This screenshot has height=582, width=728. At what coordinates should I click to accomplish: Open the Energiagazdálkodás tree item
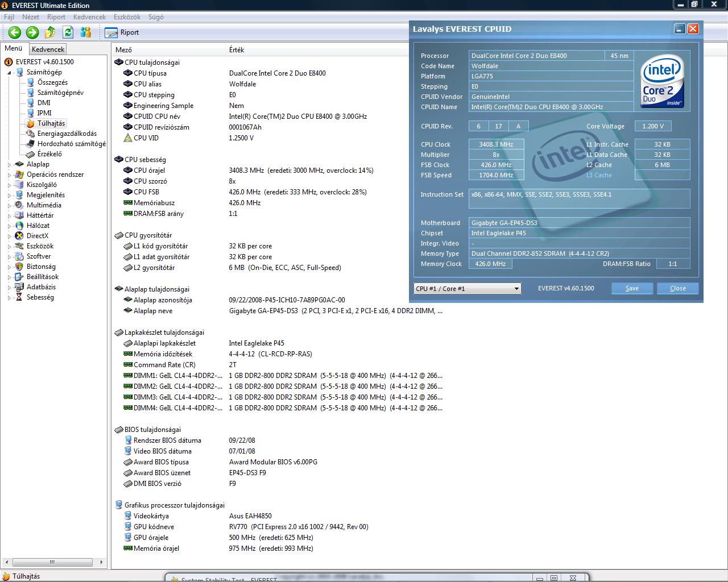pos(67,134)
